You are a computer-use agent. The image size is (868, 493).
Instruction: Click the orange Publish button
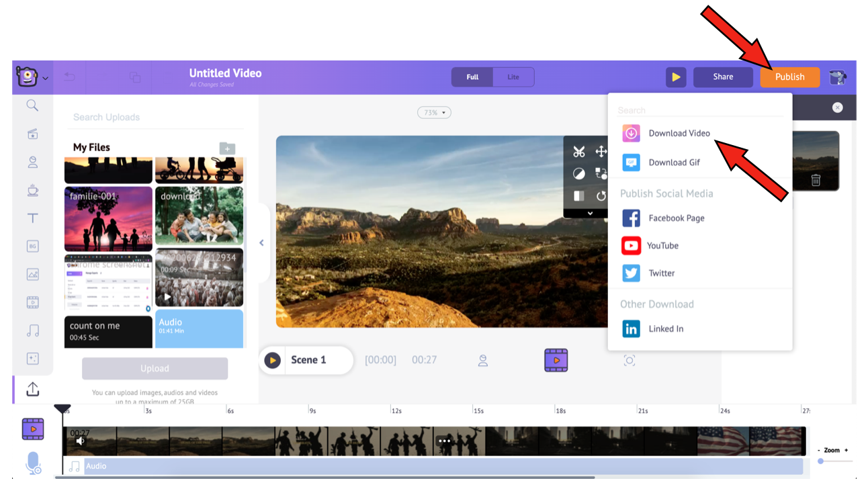click(789, 77)
